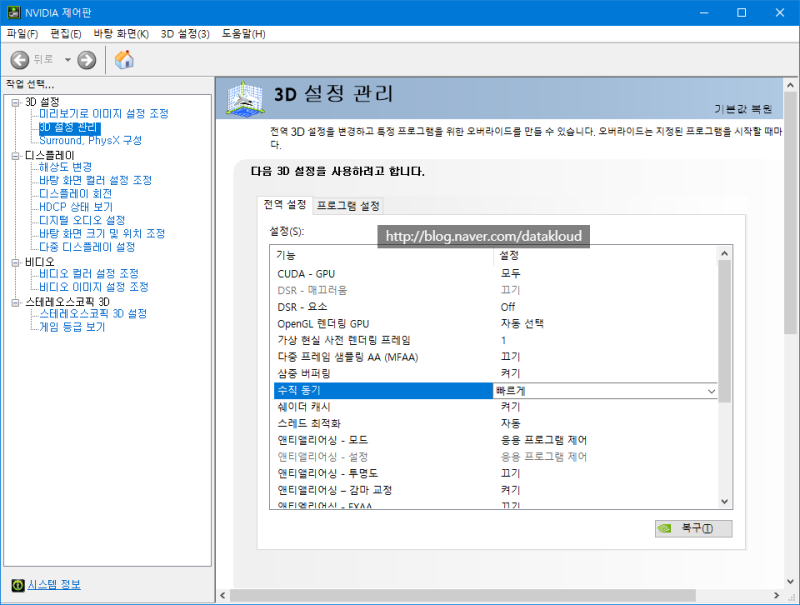800x605 pixels.
Task: Open the 바탕 화면(K) menu
Action: pyautogui.click(x=121, y=34)
